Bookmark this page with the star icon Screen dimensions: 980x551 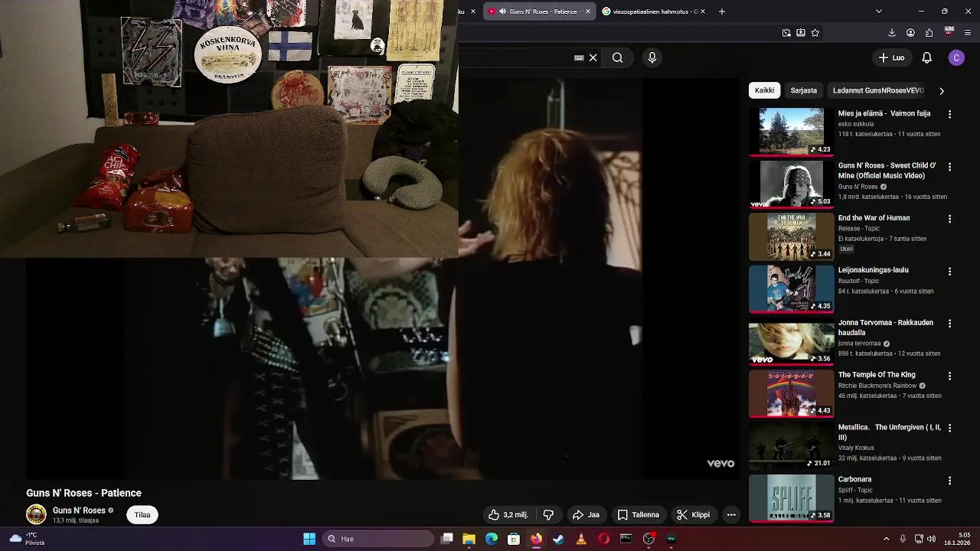[x=815, y=33]
